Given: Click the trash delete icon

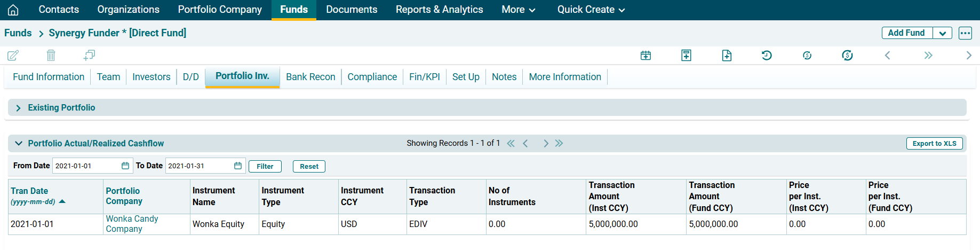Looking at the screenshot, I should click(x=51, y=55).
